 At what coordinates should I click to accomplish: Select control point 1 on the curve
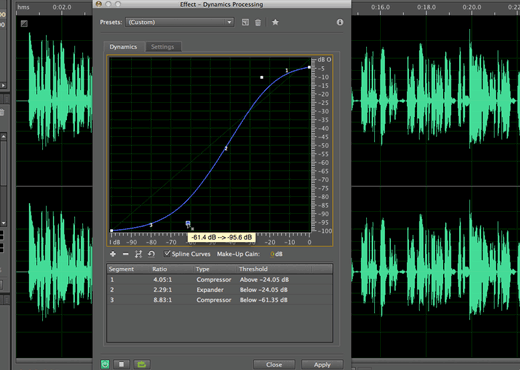[287, 70]
